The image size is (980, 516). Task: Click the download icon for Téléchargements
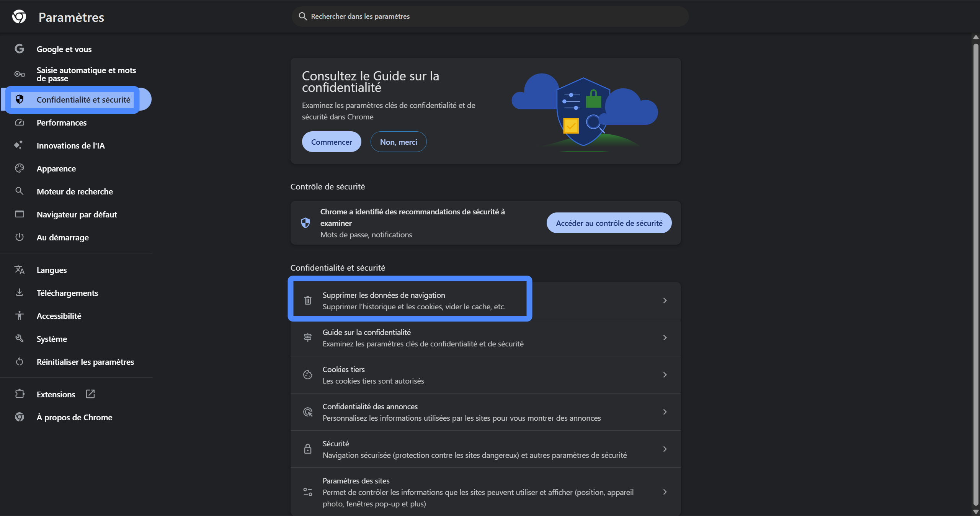click(x=20, y=292)
